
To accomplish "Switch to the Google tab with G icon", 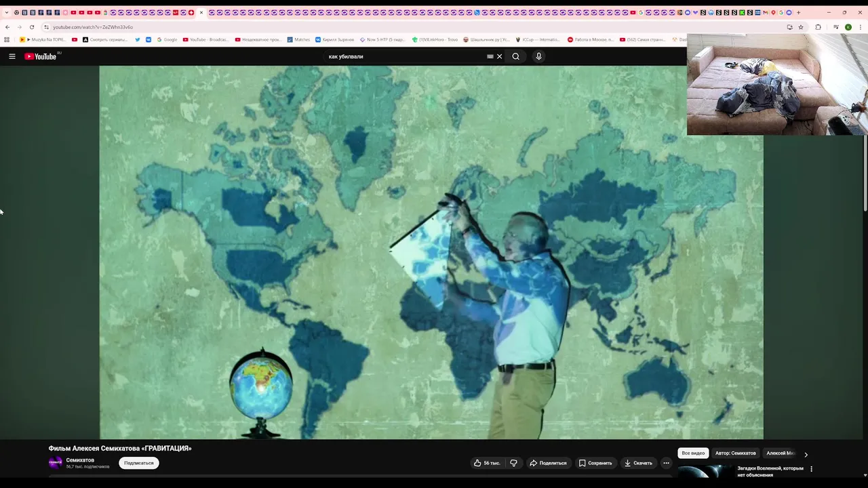I will (781, 12).
